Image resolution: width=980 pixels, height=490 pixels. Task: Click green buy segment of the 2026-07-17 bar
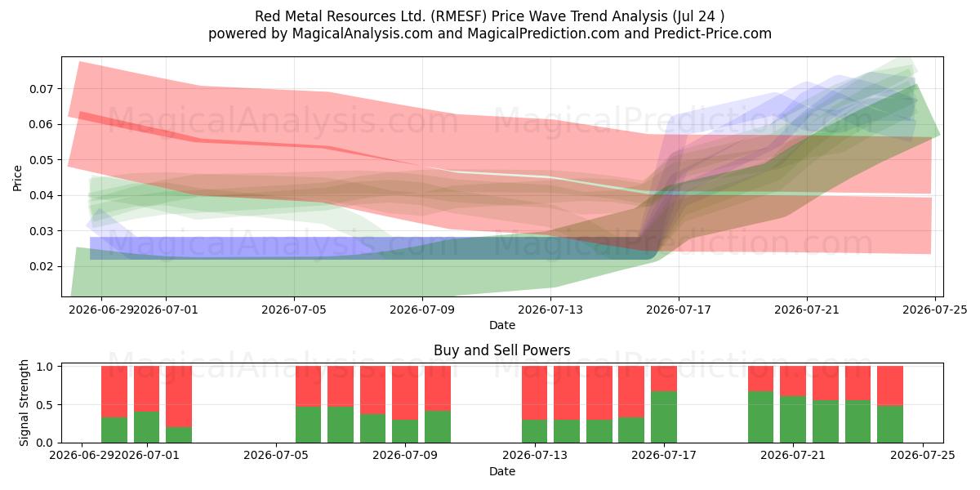[x=664, y=416]
